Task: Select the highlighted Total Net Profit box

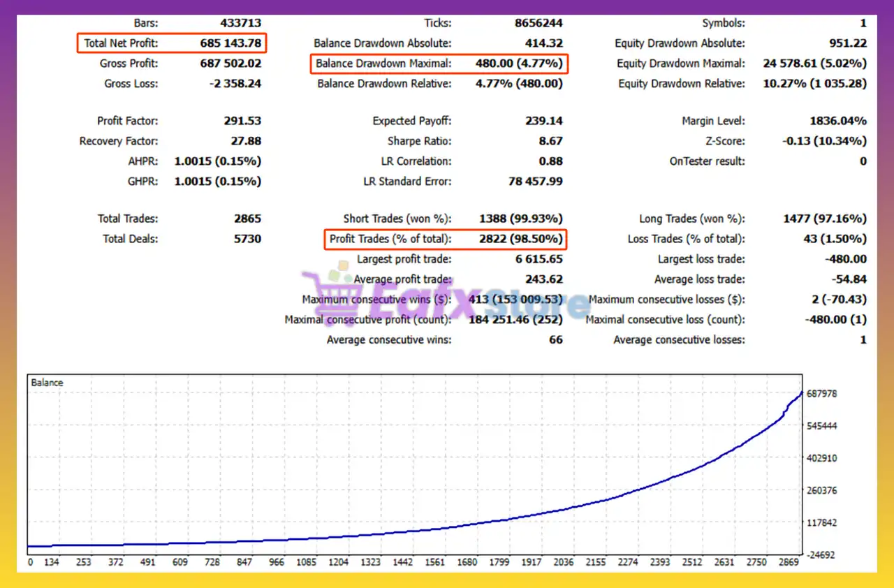Action: [172, 43]
